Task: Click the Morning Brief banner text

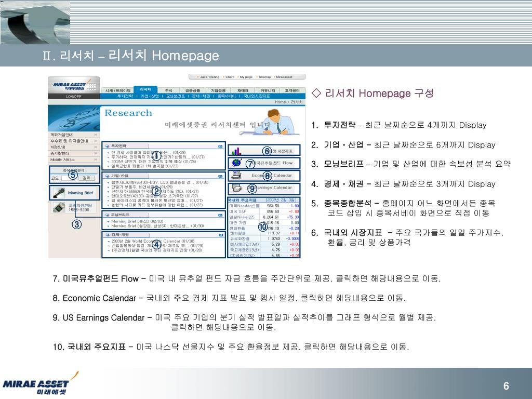Action: coord(81,193)
